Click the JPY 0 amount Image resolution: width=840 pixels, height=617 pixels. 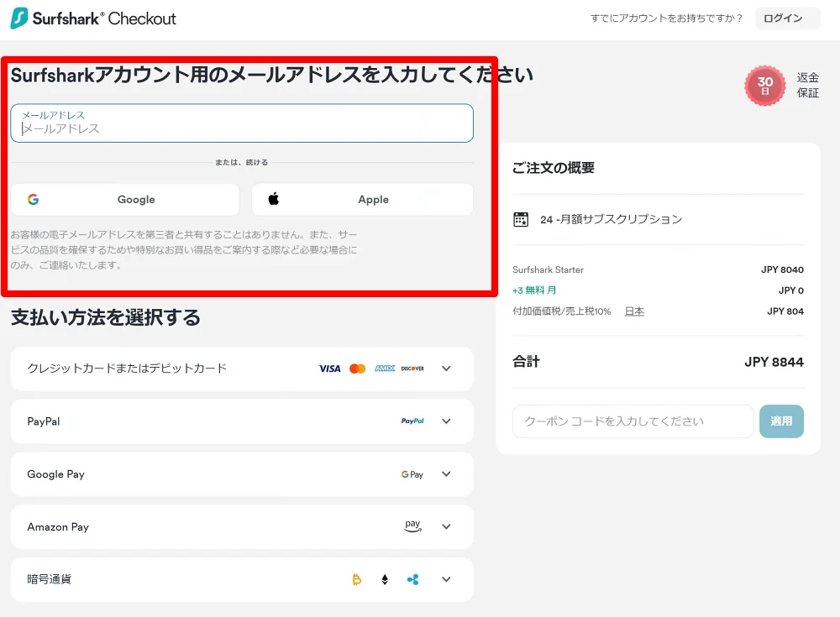point(790,290)
